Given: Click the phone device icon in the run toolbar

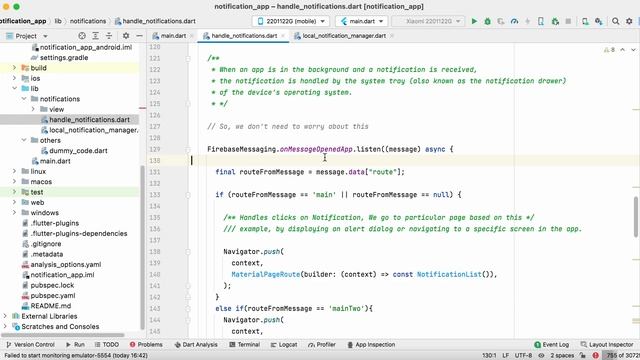Looking at the screenshot, I should coord(541,21).
